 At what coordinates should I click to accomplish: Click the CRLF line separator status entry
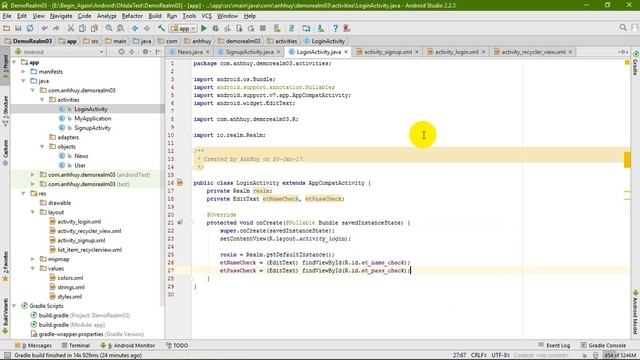(x=479, y=355)
